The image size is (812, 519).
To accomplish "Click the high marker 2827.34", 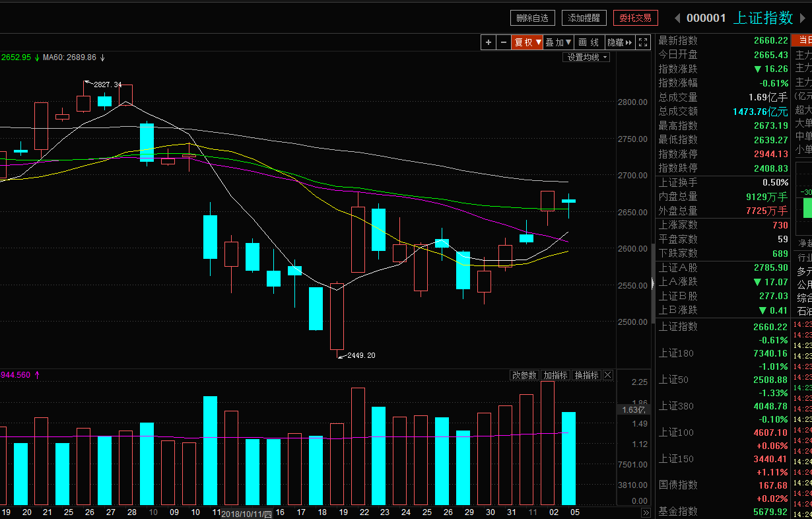I will [x=108, y=85].
